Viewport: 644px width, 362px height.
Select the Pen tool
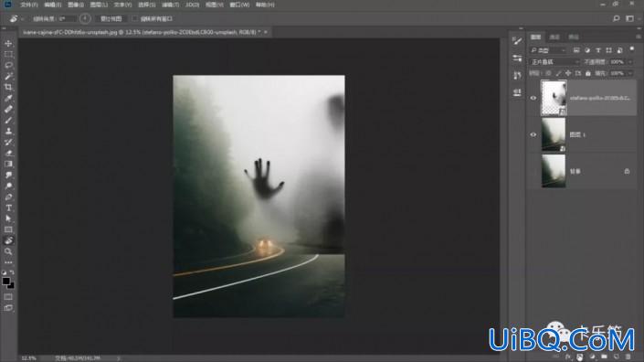click(8, 197)
